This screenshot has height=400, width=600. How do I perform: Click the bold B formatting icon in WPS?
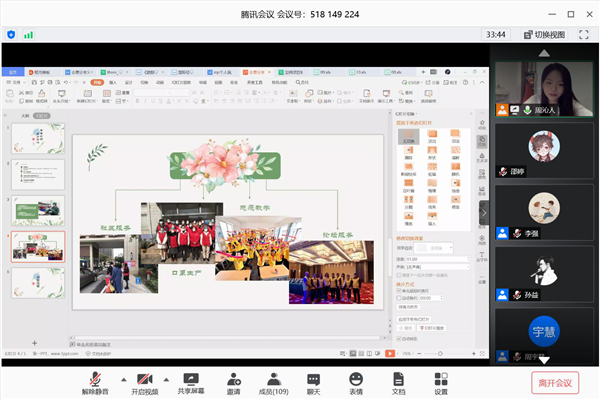137,101
